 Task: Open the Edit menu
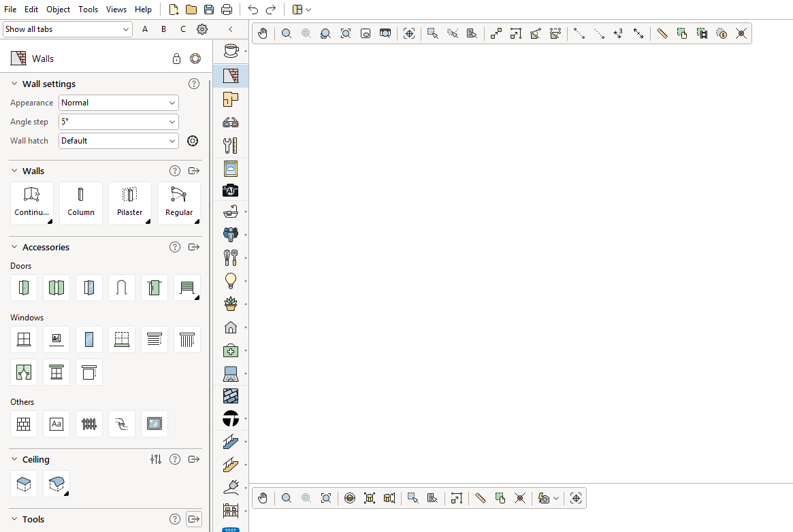(31, 10)
